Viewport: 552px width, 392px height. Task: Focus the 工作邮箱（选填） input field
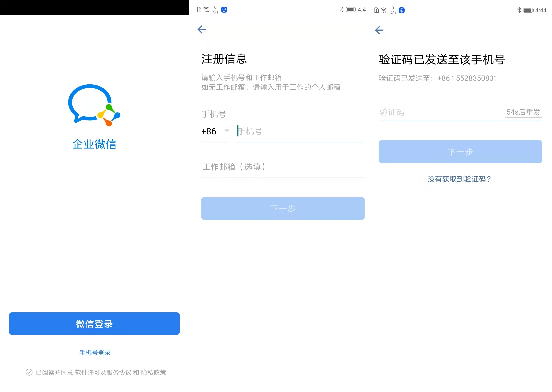283,167
